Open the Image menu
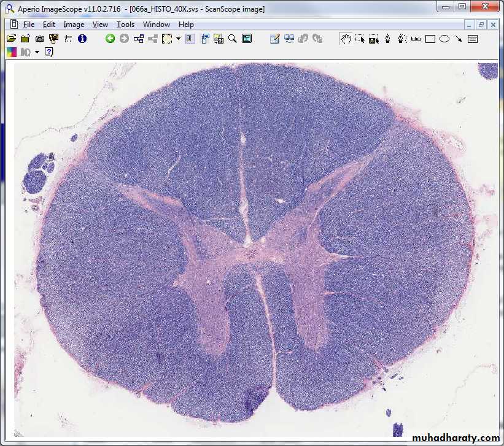 74,25
